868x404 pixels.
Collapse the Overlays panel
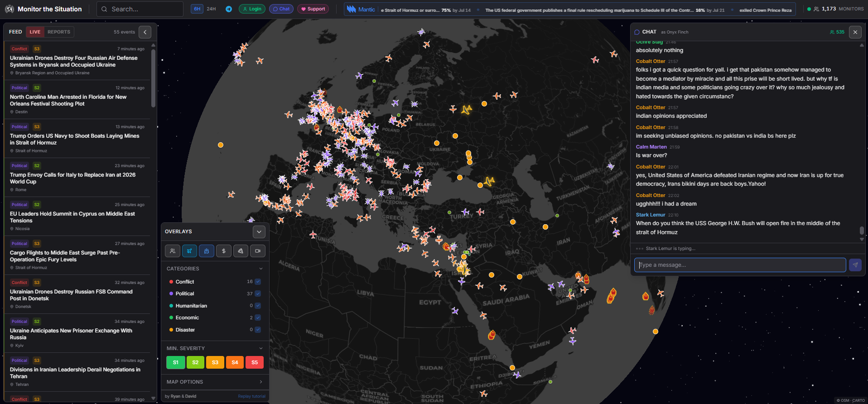(259, 232)
